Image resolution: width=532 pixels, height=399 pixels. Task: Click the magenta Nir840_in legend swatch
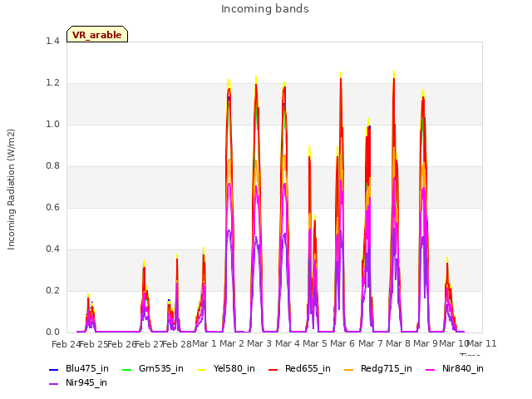[x=431, y=369]
